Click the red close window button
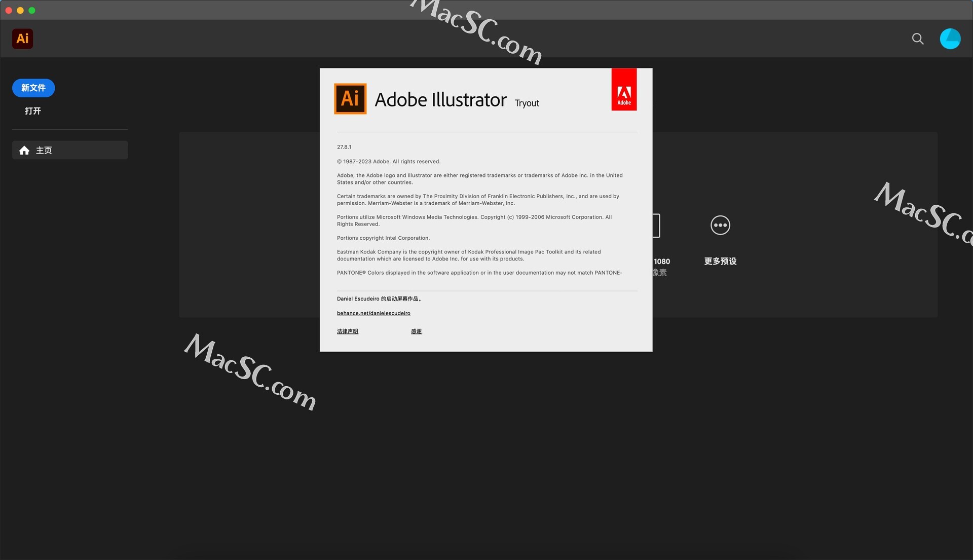Image resolution: width=973 pixels, height=560 pixels. (x=9, y=10)
